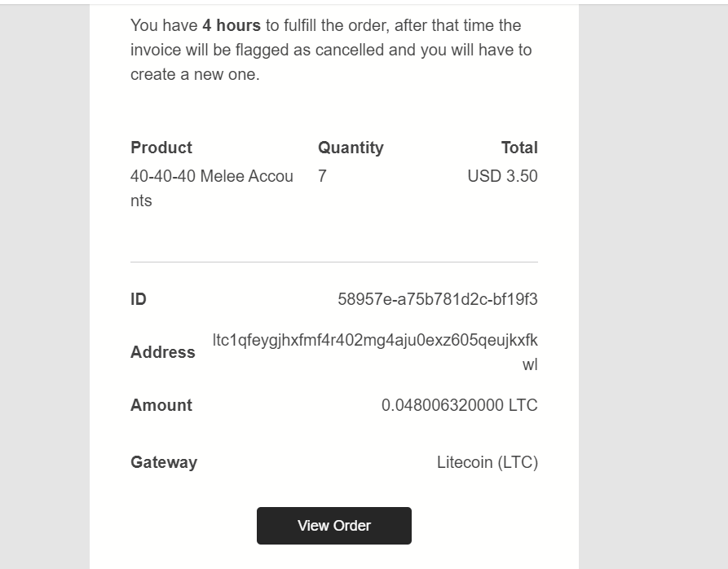Click the Address row label
The width and height of the screenshot is (728, 569).
163,352
